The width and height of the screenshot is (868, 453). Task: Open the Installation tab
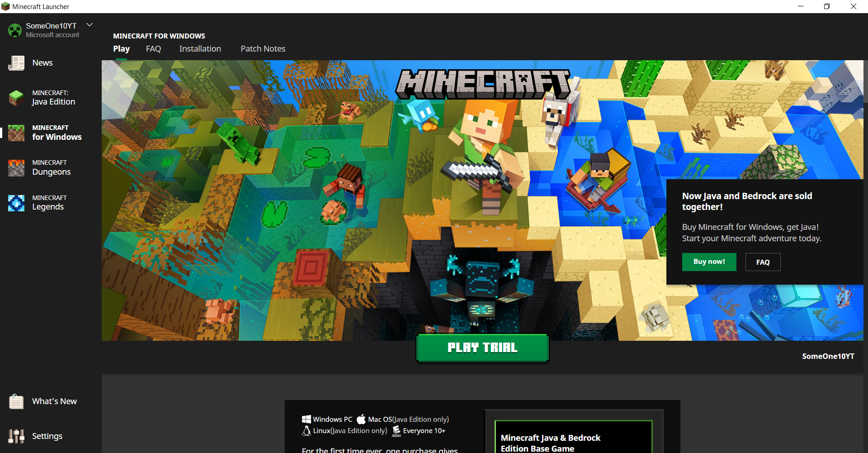tap(200, 49)
